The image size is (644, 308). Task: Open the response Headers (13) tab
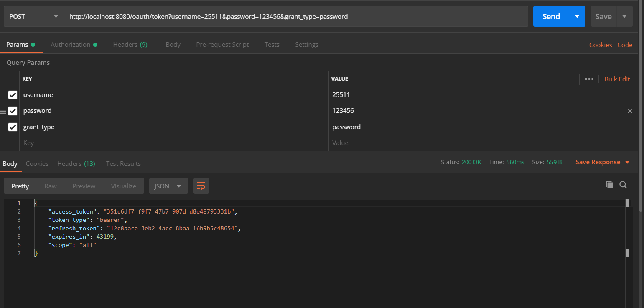click(76, 163)
